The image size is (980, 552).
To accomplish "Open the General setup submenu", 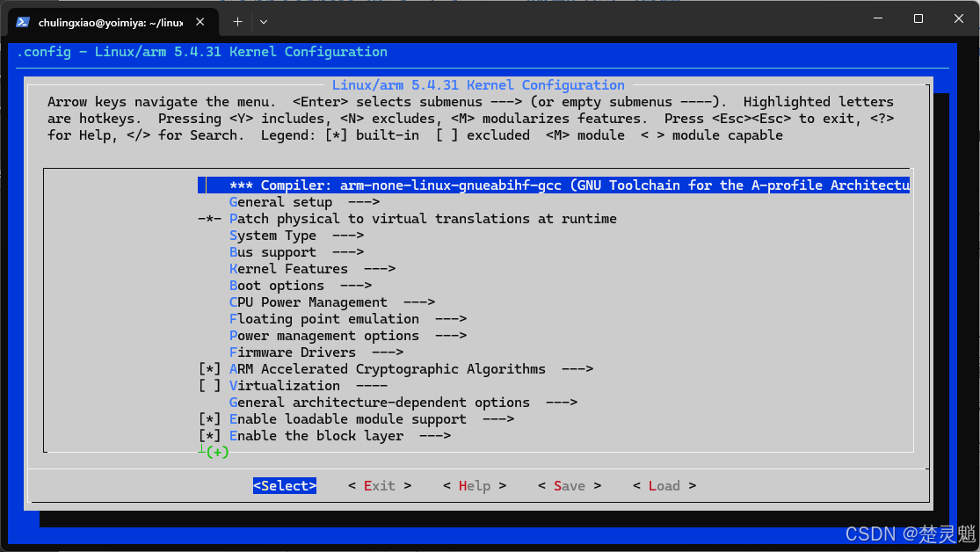I will (x=304, y=202).
